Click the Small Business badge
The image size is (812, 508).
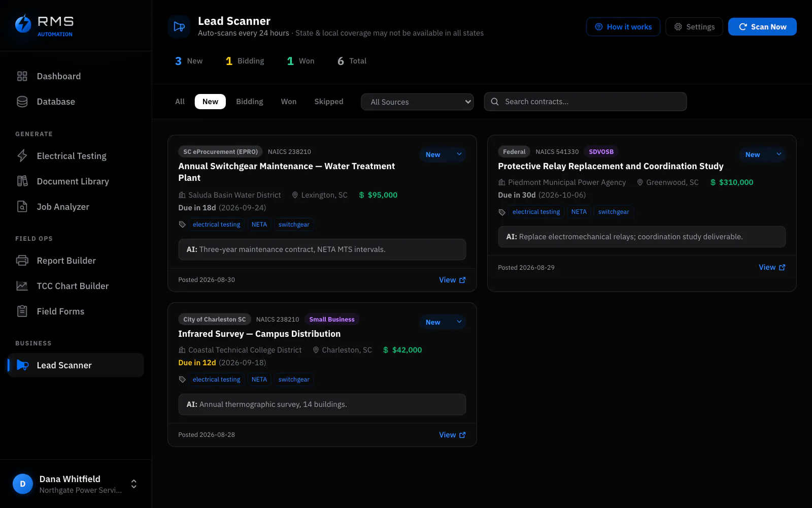coord(332,320)
